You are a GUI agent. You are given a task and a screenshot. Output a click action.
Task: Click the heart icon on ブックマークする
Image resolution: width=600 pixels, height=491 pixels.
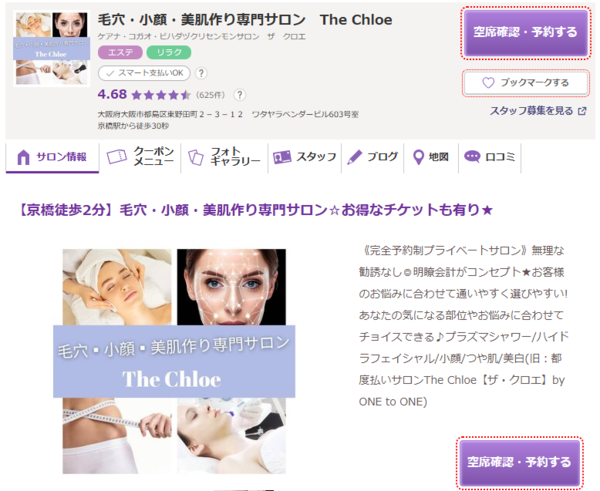point(488,83)
